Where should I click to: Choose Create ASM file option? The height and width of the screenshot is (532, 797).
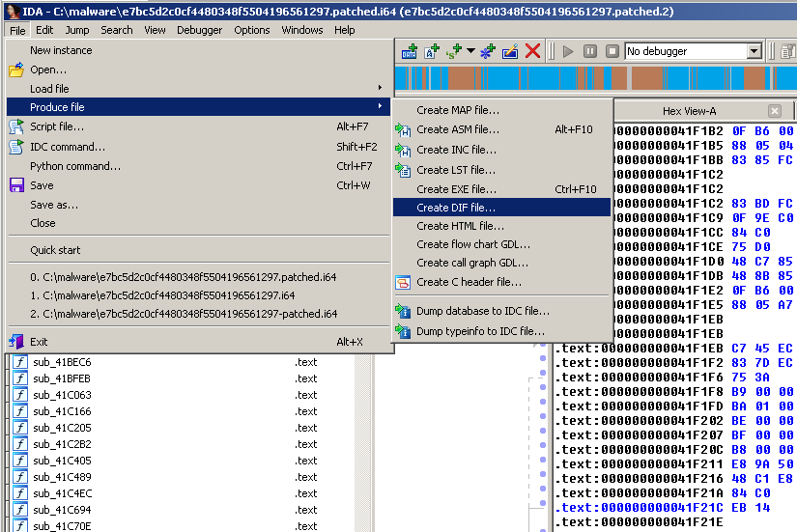[458, 129]
